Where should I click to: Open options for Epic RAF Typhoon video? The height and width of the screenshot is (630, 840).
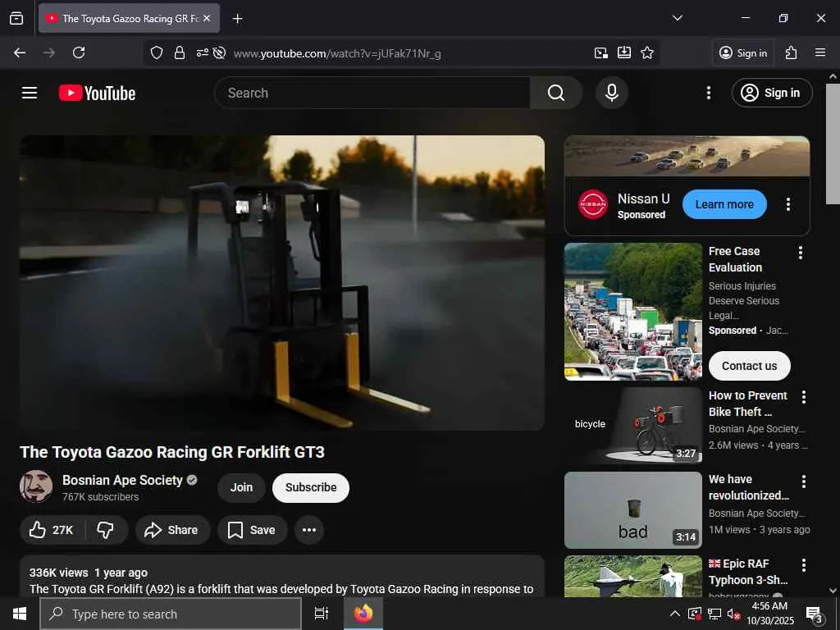(804, 565)
